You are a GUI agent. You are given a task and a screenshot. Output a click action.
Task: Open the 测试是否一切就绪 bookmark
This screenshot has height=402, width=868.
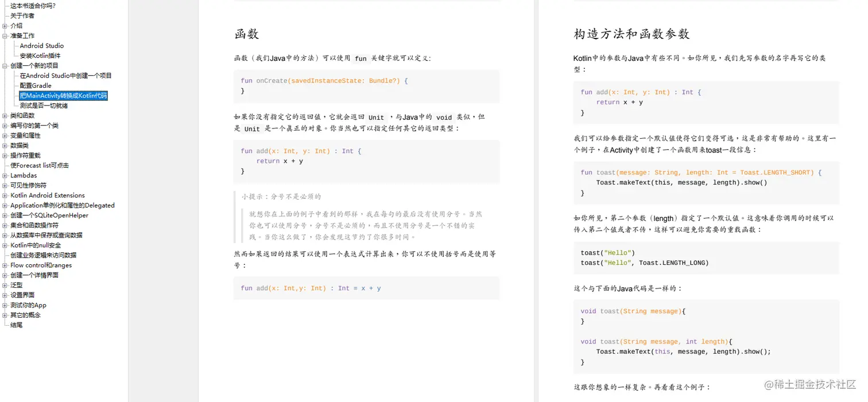point(44,106)
